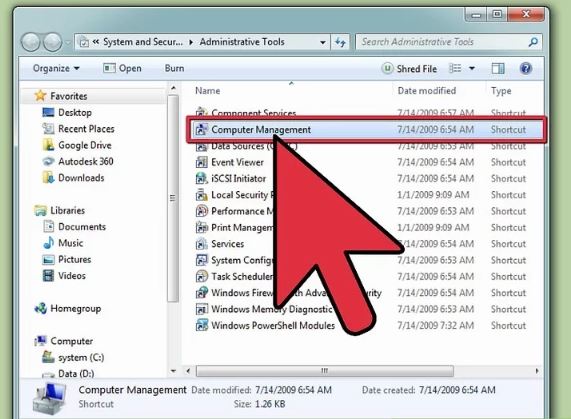The image size is (571, 419).
Task: Select the Data Sources shortcut icon
Action: pos(201,146)
